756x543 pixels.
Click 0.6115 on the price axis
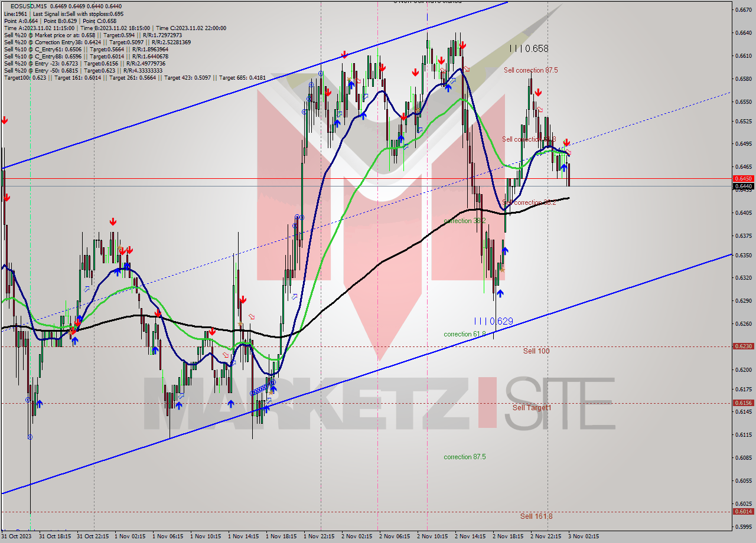(x=743, y=435)
